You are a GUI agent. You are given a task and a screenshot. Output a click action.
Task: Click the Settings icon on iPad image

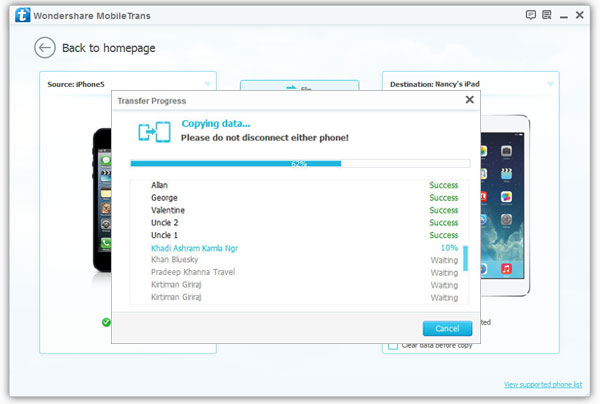[x=506, y=220]
